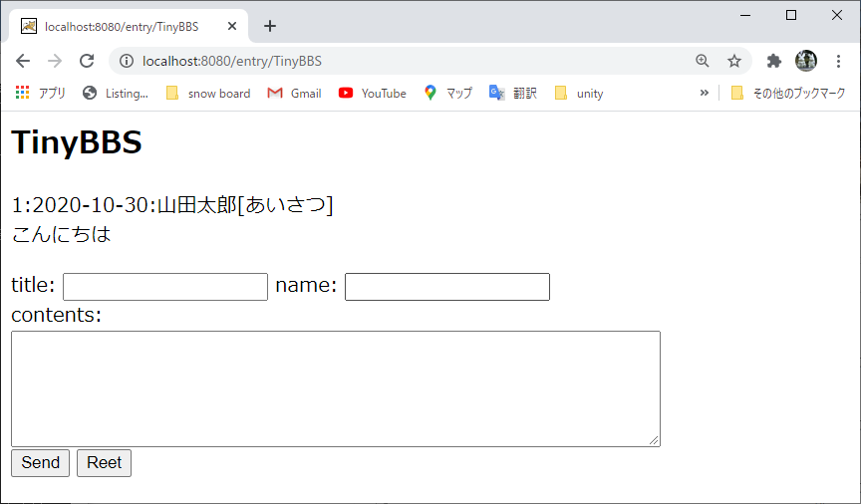Open the user profile avatar

(805, 61)
